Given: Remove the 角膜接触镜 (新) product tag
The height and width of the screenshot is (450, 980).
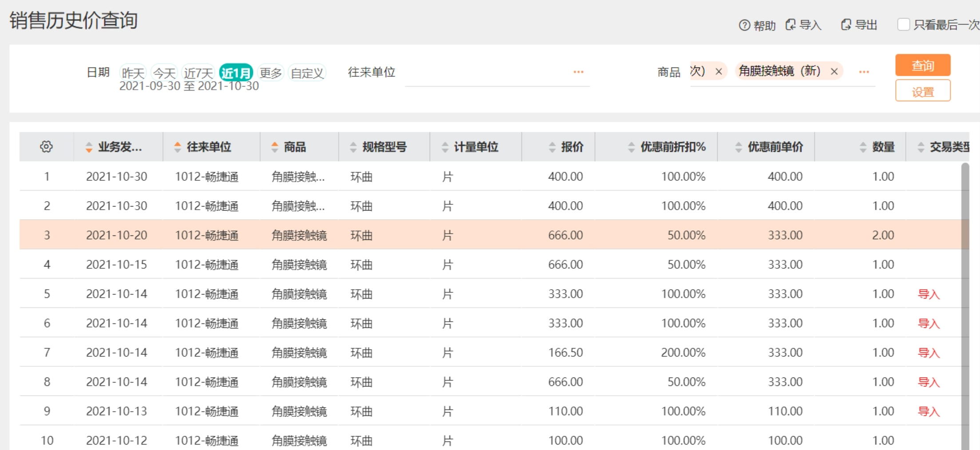Looking at the screenshot, I should [834, 72].
